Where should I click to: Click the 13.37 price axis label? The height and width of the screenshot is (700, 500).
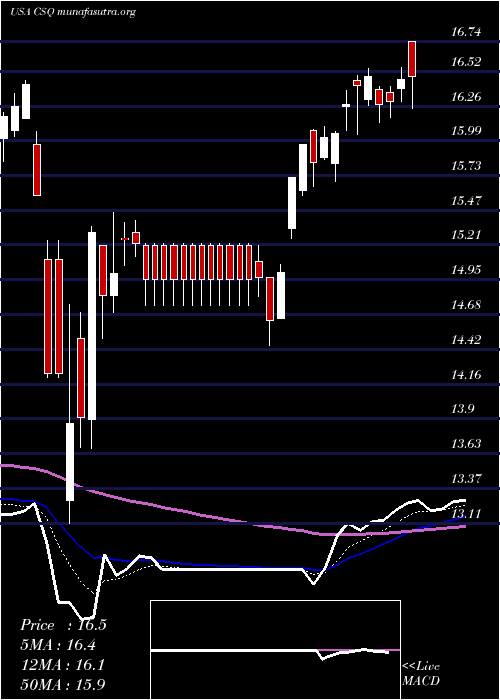467,479
